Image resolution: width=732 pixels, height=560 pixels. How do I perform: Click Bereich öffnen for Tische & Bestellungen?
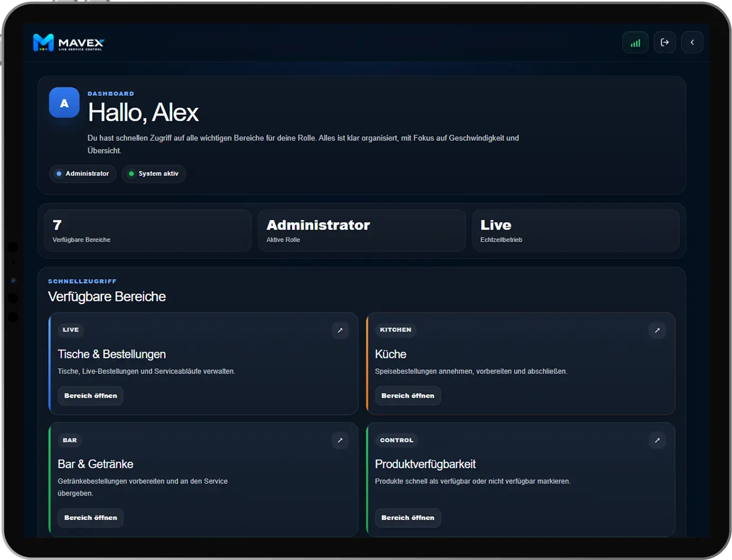(x=91, y=396)
